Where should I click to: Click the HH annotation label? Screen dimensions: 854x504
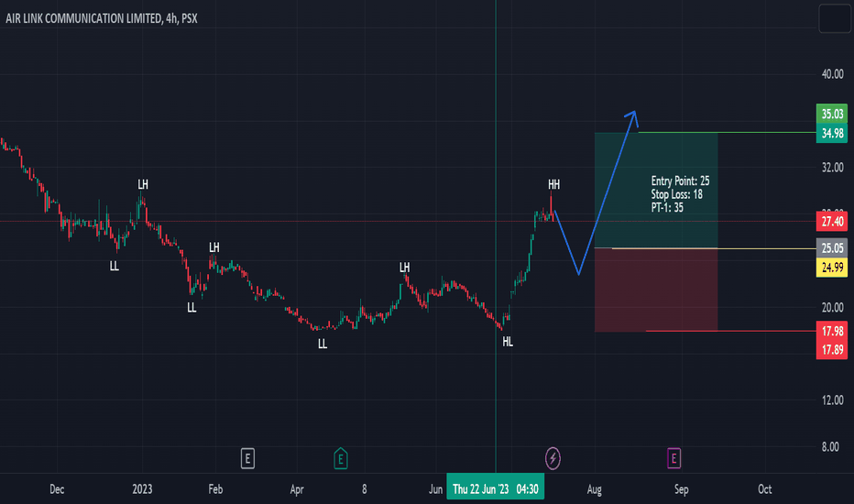coord(553,185)
